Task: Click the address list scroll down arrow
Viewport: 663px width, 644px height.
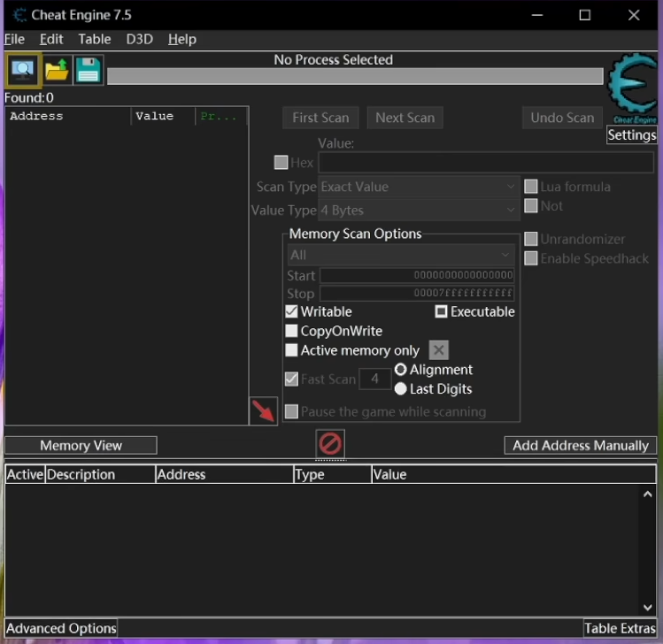Action: 647,607
